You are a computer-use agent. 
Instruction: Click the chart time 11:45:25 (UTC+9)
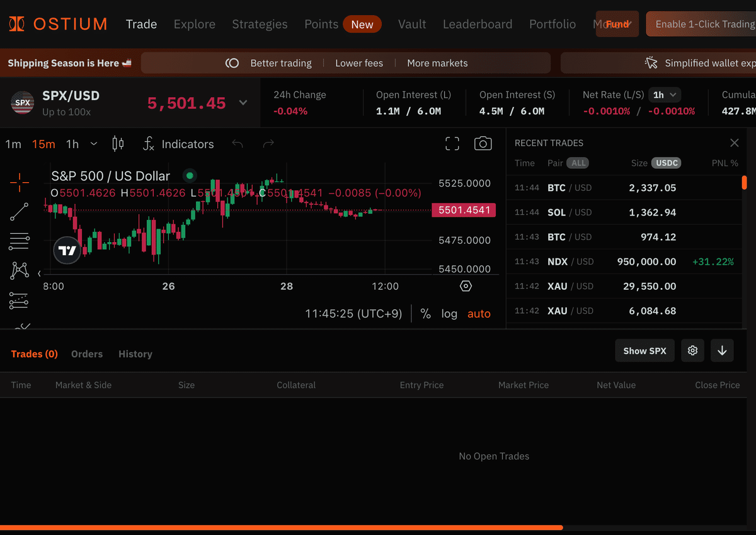coord(353,313)
